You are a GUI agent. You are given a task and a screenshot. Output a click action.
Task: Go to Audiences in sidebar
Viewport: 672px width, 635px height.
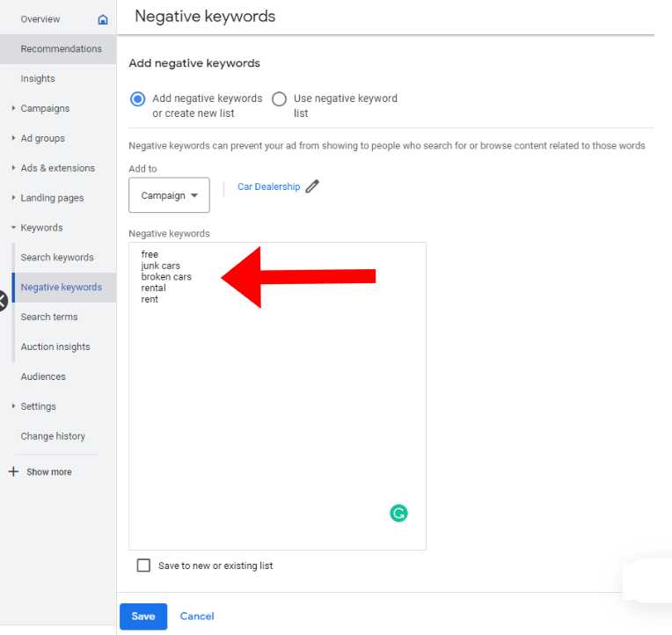(x=43, y=376)
